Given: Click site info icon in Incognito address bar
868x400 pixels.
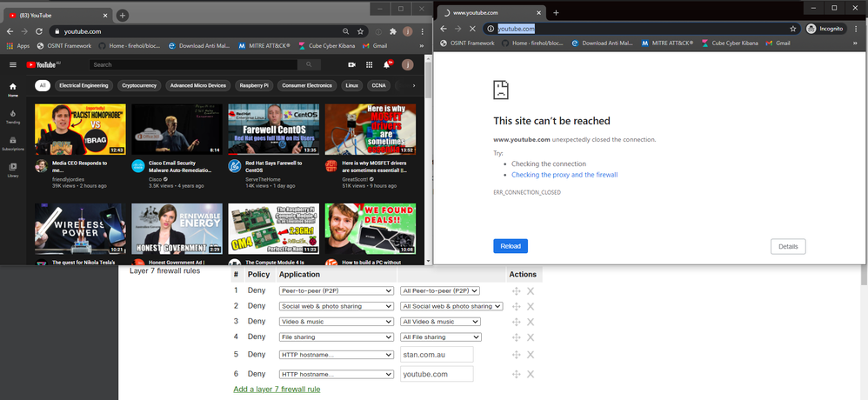Looking at the screenshot, I should [491, 29].
